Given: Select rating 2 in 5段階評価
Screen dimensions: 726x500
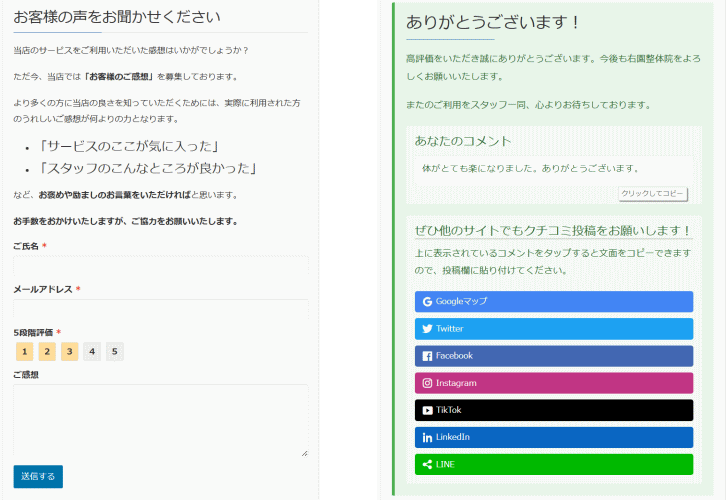Looking at the screenshot, I should (47, 351).
